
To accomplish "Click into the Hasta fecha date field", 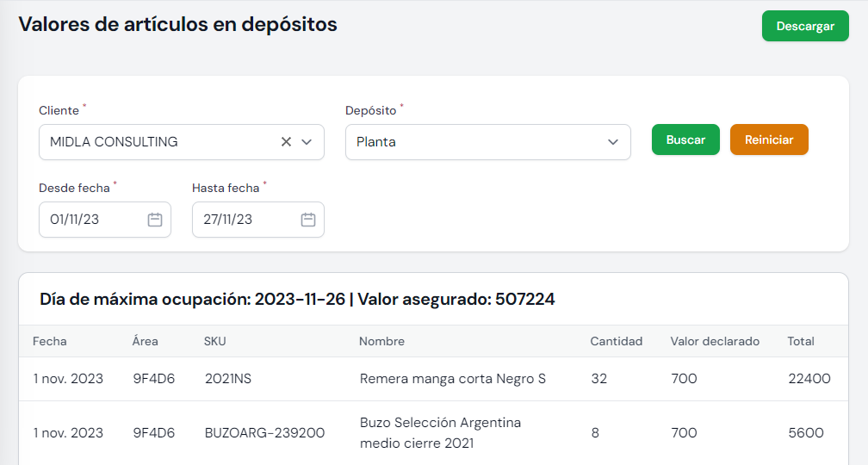I will coord(244,220).
